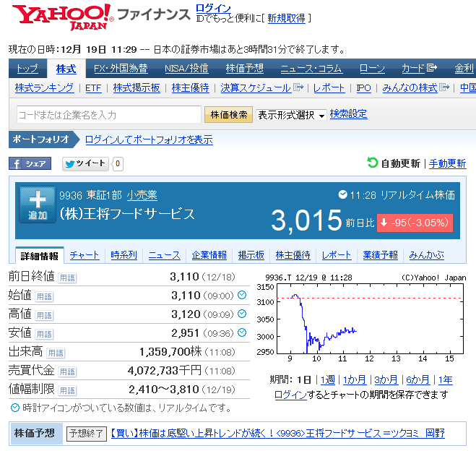Open 株式掲示板 sub-menu link

point(137,88)
